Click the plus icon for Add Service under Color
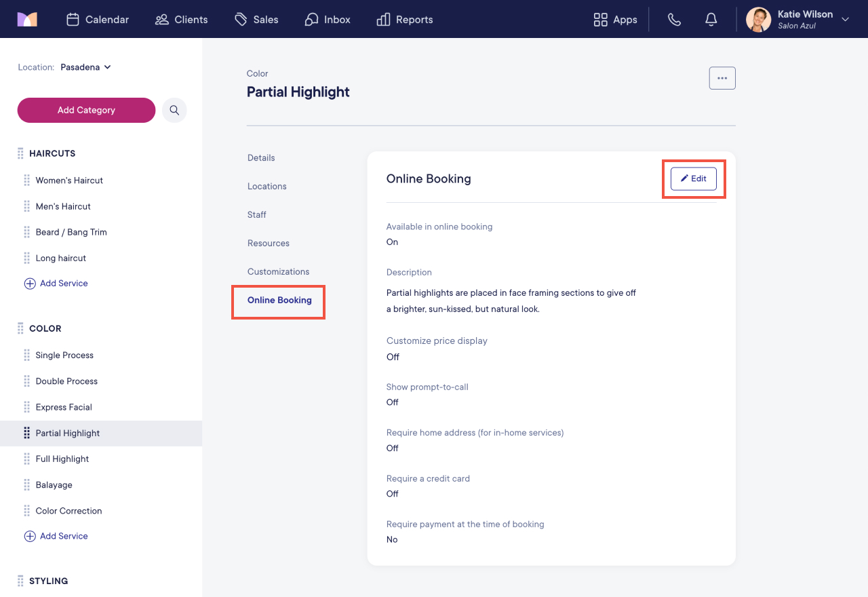This screenshot has height=597, width=868. tap(30, 536)
